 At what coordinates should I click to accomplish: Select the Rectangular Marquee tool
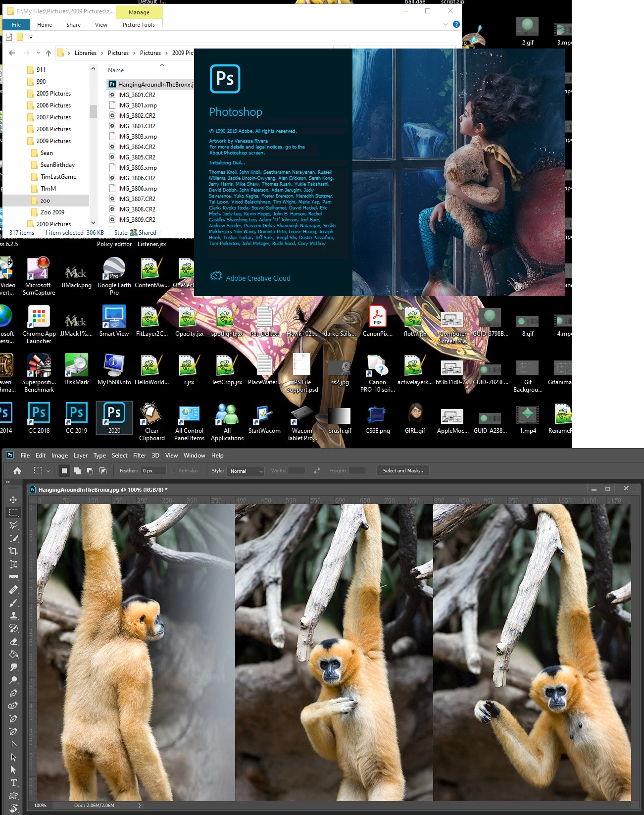pyautogui.click(x=13, y=512)
